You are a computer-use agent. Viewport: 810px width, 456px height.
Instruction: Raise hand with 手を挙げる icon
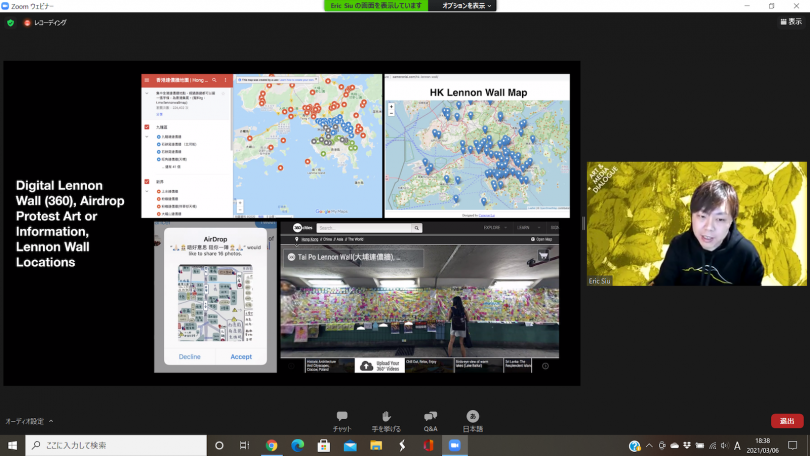coord(386,421)
